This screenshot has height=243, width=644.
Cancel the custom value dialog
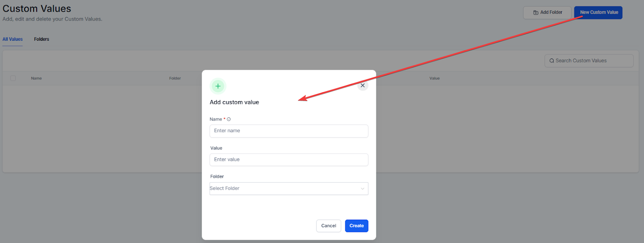328,226
